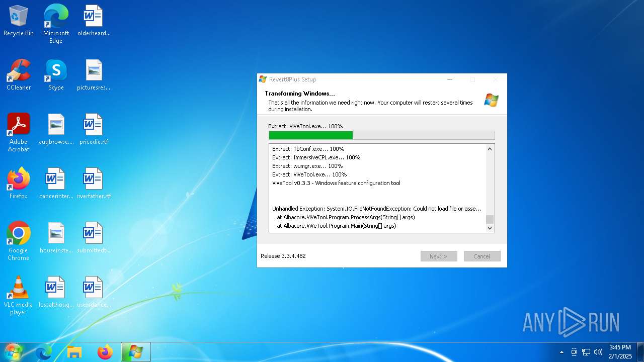
Task: Show hidden system tray icons
Action: click(562, 352)
